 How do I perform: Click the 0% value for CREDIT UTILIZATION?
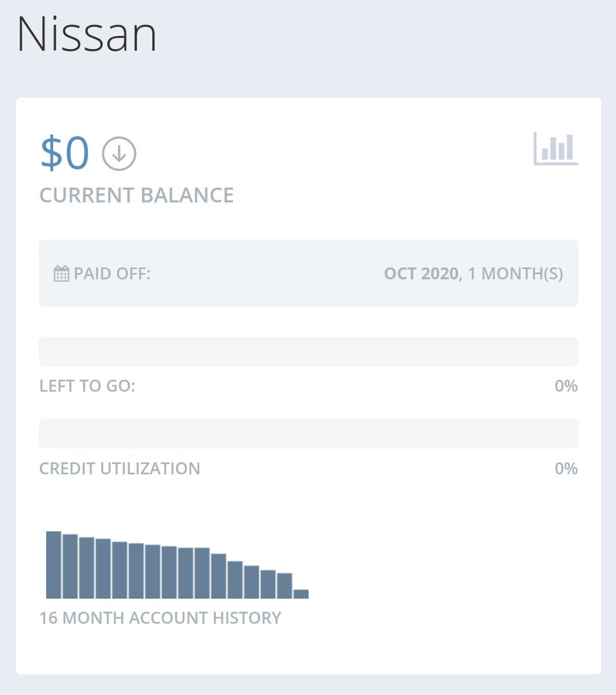(x=566, y=468)
